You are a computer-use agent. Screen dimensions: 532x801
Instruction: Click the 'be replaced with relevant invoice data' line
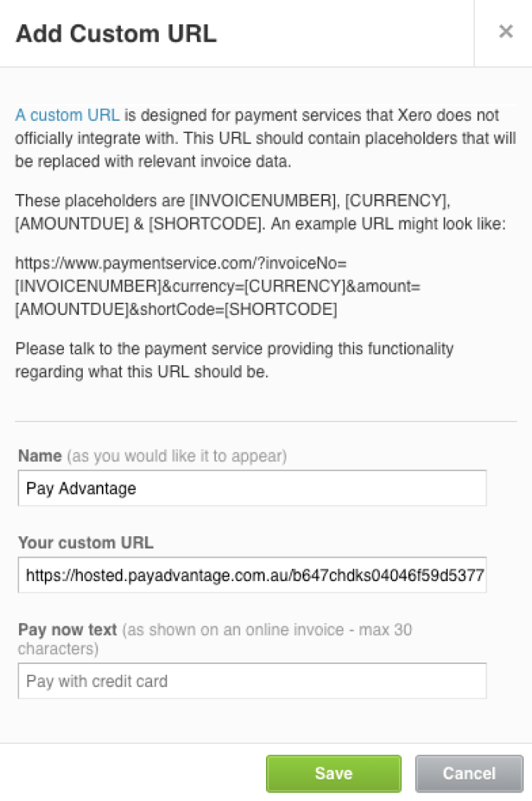[x=154, y=161]
